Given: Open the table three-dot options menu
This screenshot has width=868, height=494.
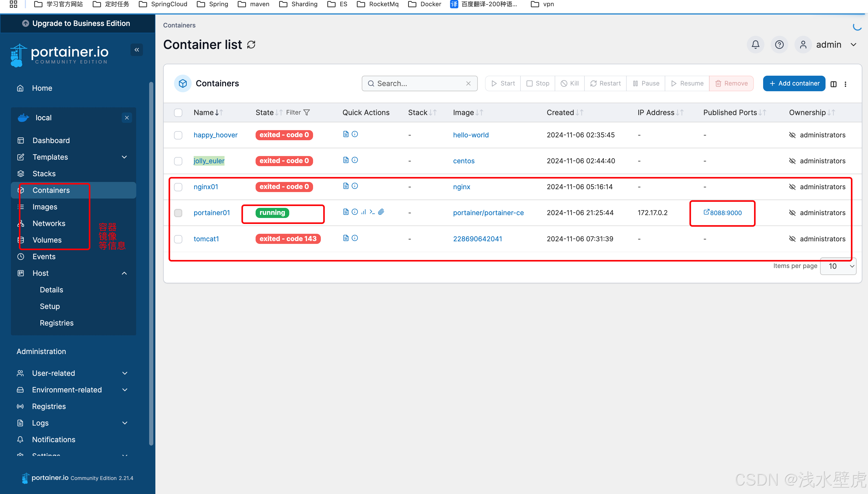Looking at the screenshot, I should 845,84.
